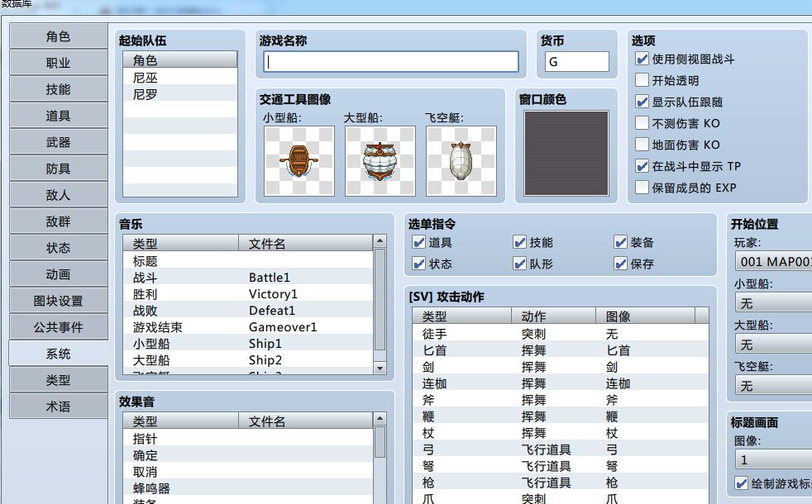Uncheck 状态 menu command
Image resolution: width=812 pixels, height=504 pixels.
[x=419, y=264]
